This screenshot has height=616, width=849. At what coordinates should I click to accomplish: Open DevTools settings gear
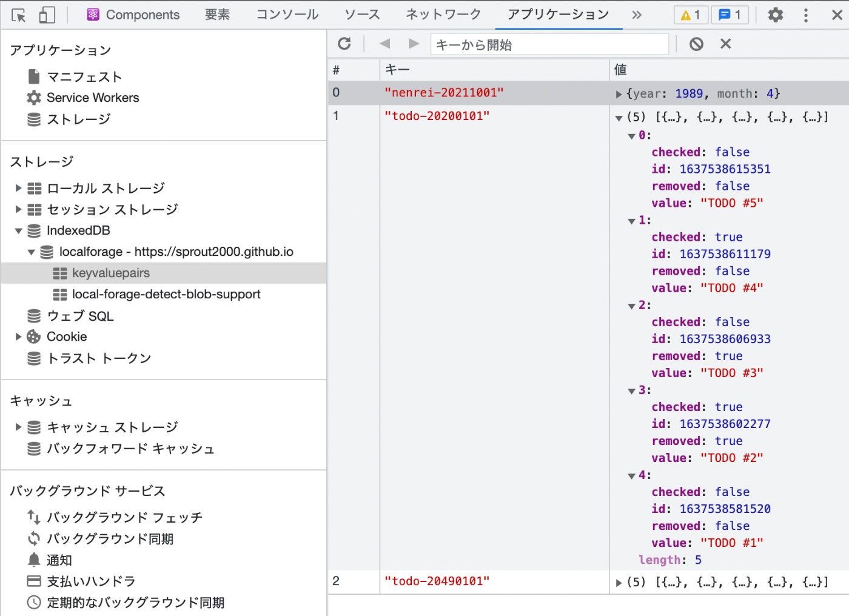coord(776,15)
